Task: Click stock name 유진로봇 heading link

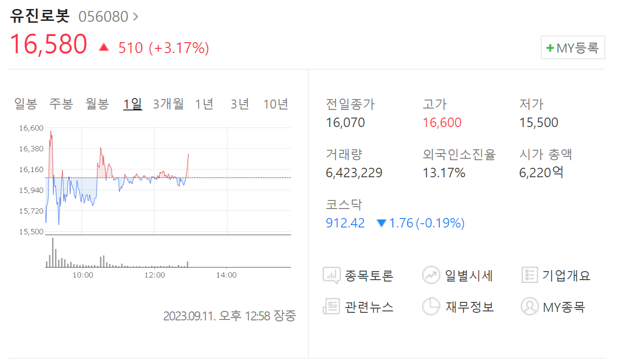Action: point(38,16)
